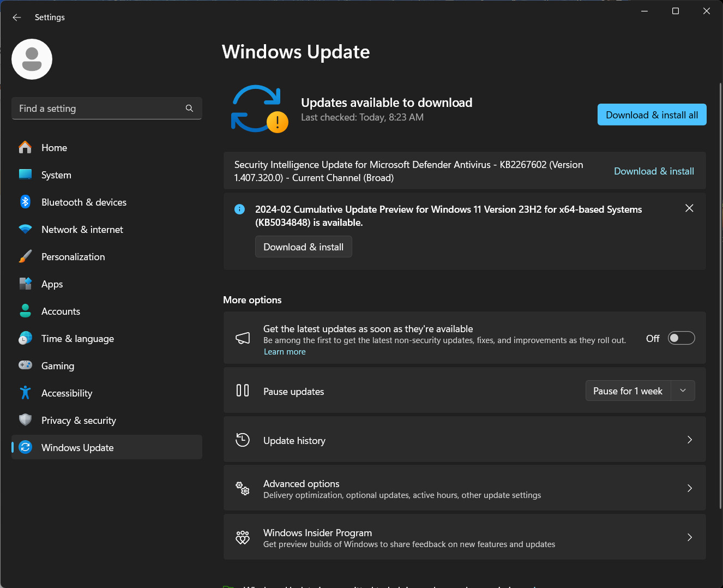The width and height of the screenshot is (723, 588).
Task: Select the Network & internet globe icon
Action: (x=25, y=229)
